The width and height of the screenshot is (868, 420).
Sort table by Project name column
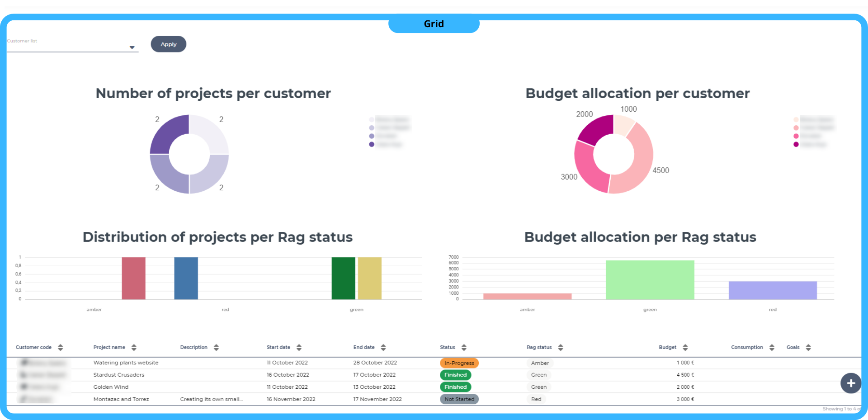tap(134, 347)
